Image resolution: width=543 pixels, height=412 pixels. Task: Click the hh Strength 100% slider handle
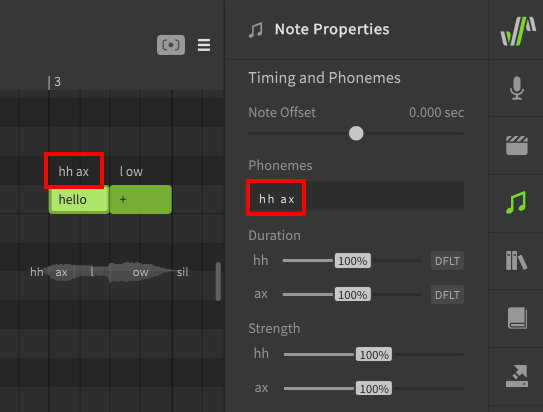[374, 355]
